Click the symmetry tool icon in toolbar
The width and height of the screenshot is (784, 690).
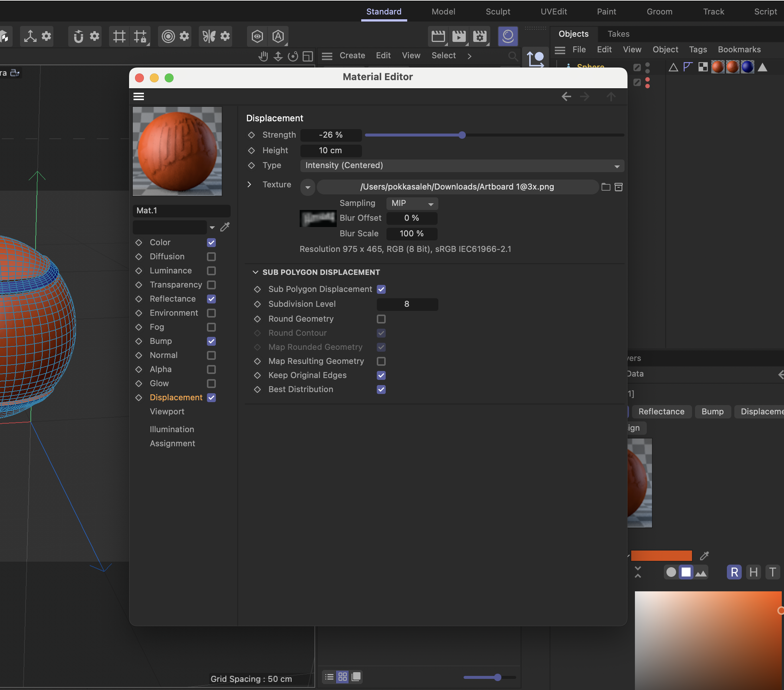[209, 36]
